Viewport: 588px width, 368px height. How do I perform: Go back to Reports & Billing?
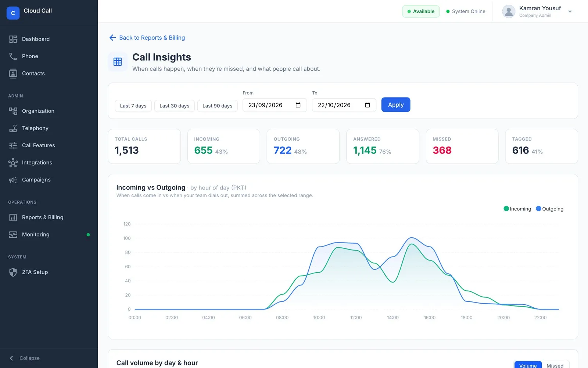click(147, 38)
